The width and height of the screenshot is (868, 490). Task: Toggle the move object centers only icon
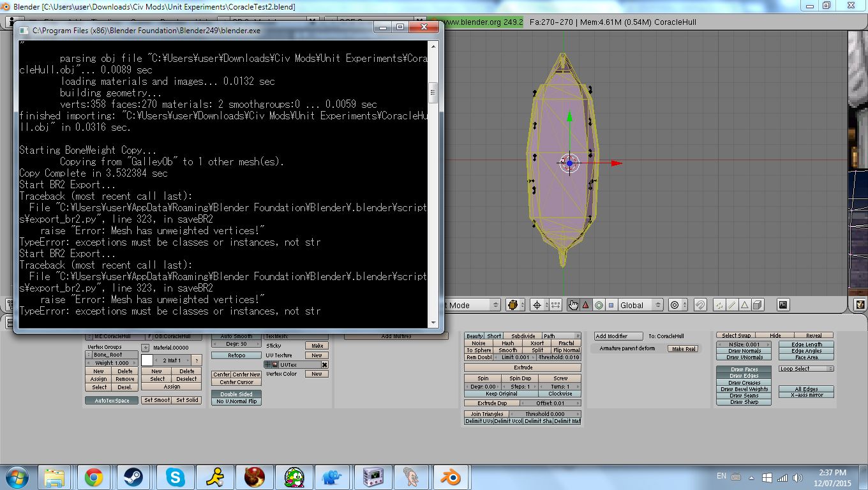coord(555,305)
